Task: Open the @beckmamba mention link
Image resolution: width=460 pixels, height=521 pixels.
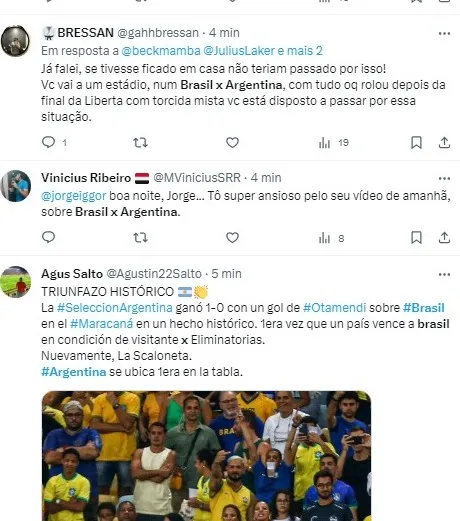Action: pyautogui.click(x=161, y=51)
